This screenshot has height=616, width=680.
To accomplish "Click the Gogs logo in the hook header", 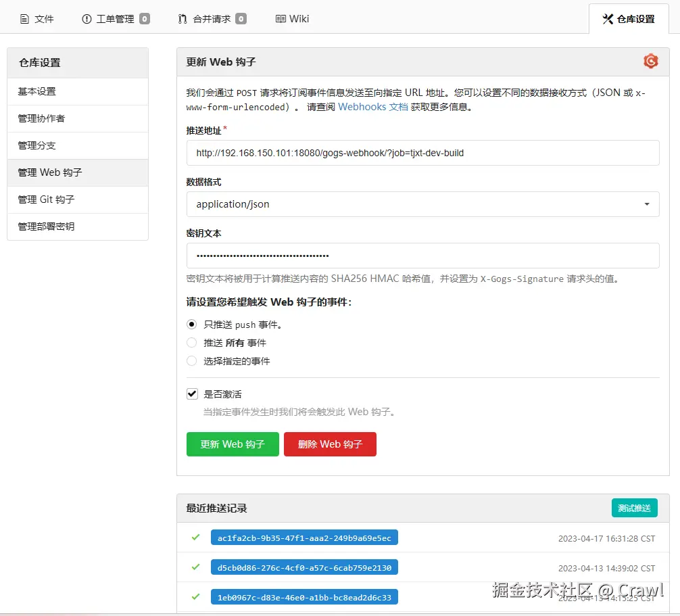I will pyautogui.click(x=650, y=61).
